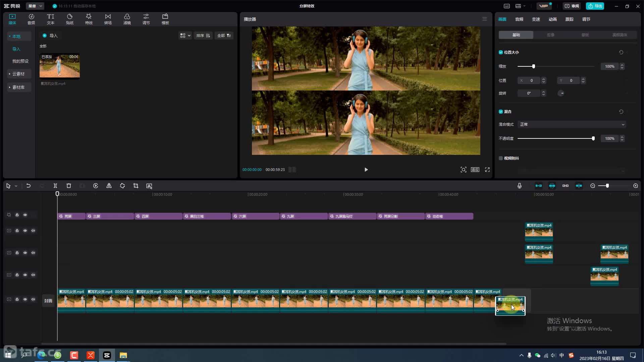Select the media thumbnail 戴耳机女孩.mp4
The height and width of the screenshot is (362, 644).
60,66
